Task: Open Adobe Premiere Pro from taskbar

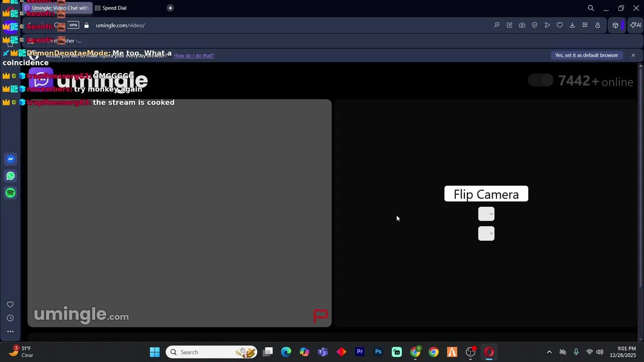Action: (x=360, y=352)
